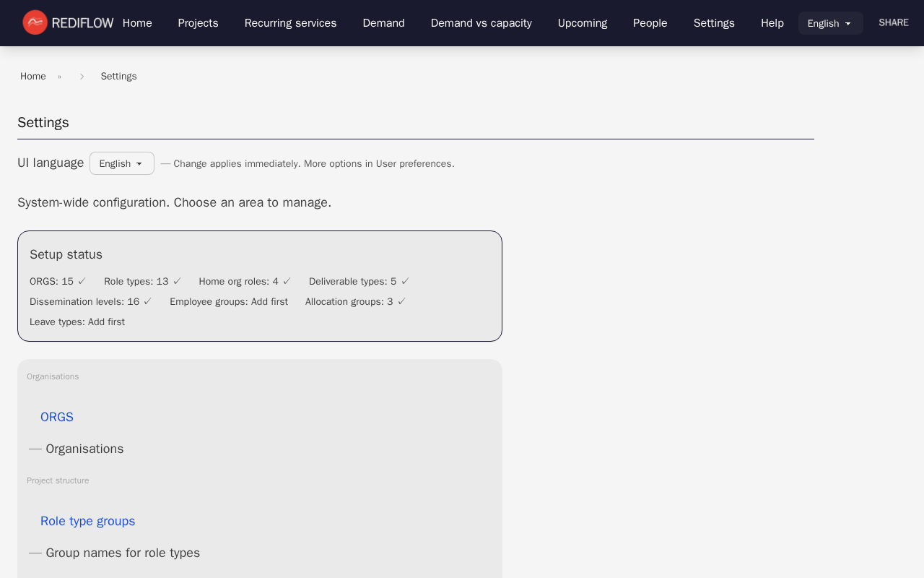Open the People section
The width and height of the screenshot is (924, 578).
[650, 22]
